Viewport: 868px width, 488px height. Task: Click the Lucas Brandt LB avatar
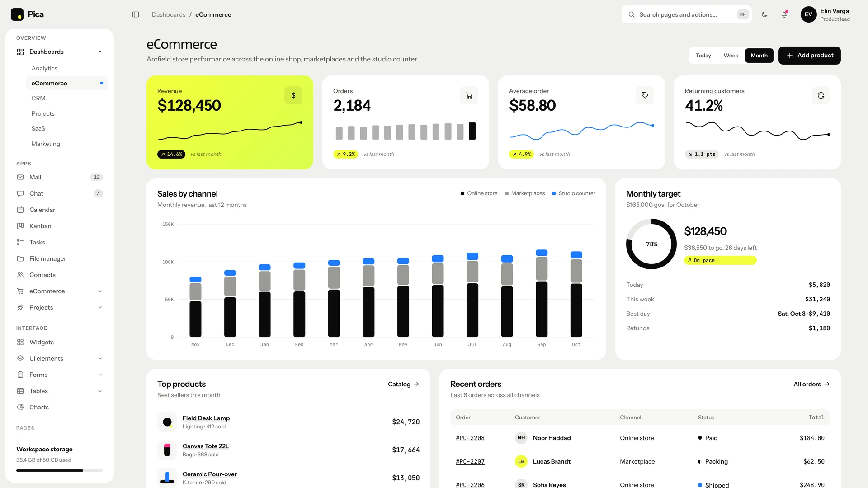tap(521, 461)
